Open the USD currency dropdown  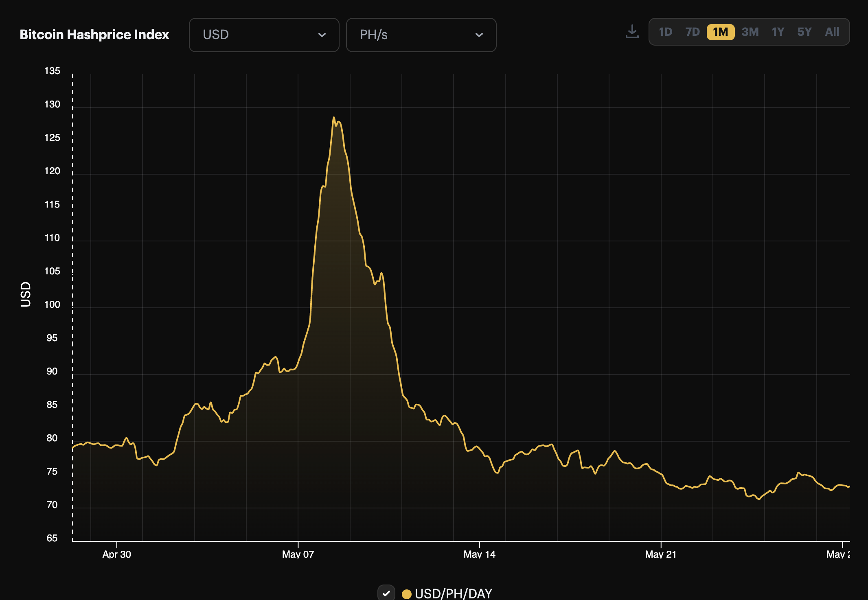point(264,35)
